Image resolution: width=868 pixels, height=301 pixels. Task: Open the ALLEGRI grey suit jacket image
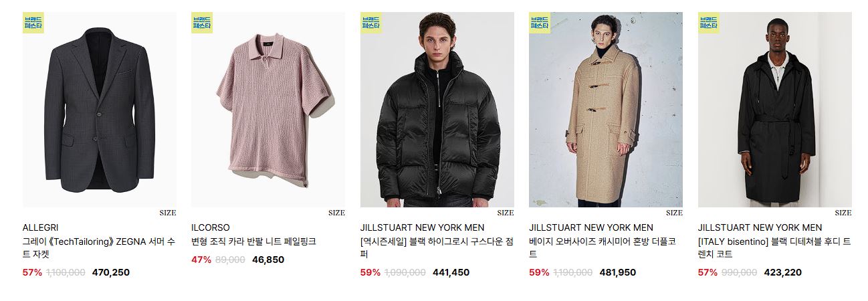[100, 110]
